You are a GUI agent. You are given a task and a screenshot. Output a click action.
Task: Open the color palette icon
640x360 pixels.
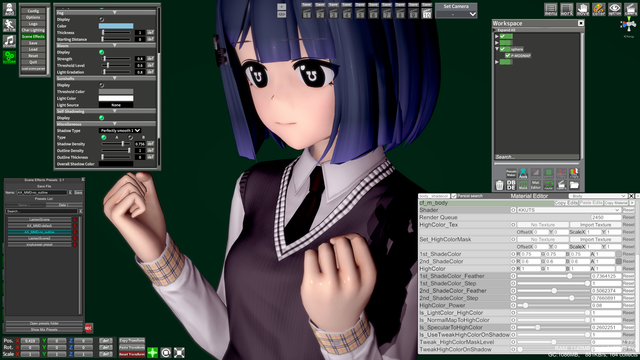[x=598, y=9]
